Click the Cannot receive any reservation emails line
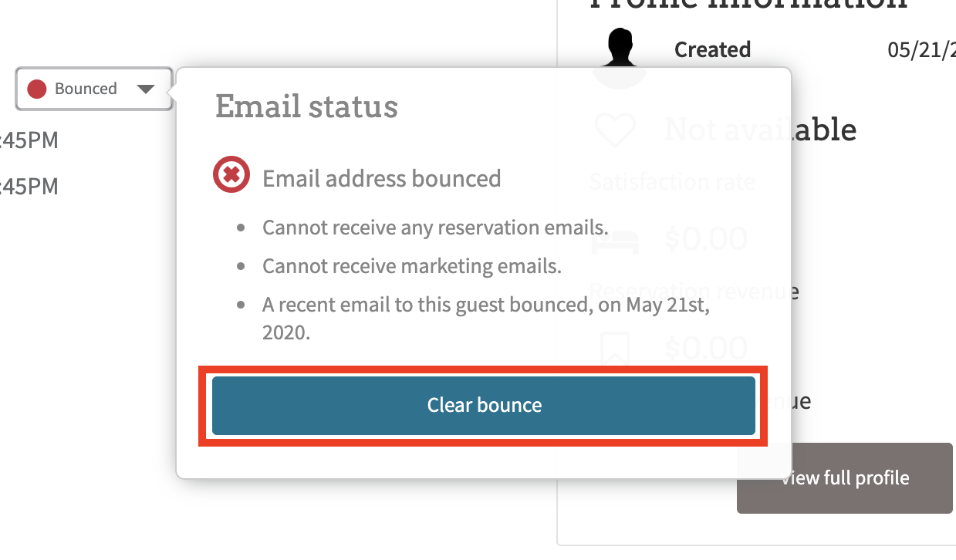This screenshot has width=956, height=560. pos(435,228)
